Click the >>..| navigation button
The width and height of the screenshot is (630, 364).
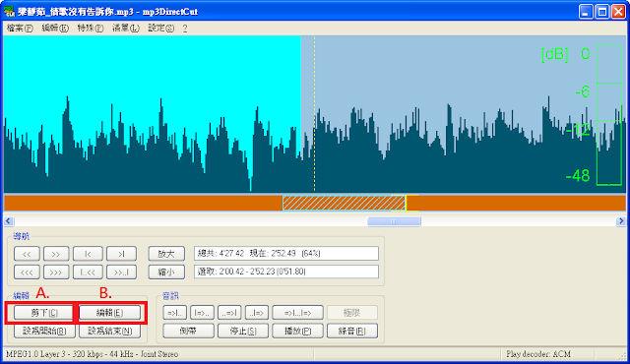[121, 273]
